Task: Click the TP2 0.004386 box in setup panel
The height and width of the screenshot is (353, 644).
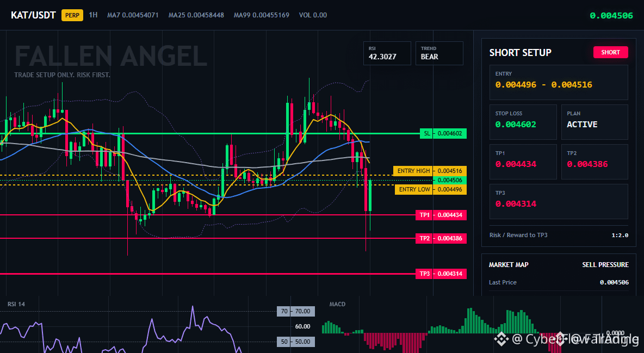Action: [595, 162]
